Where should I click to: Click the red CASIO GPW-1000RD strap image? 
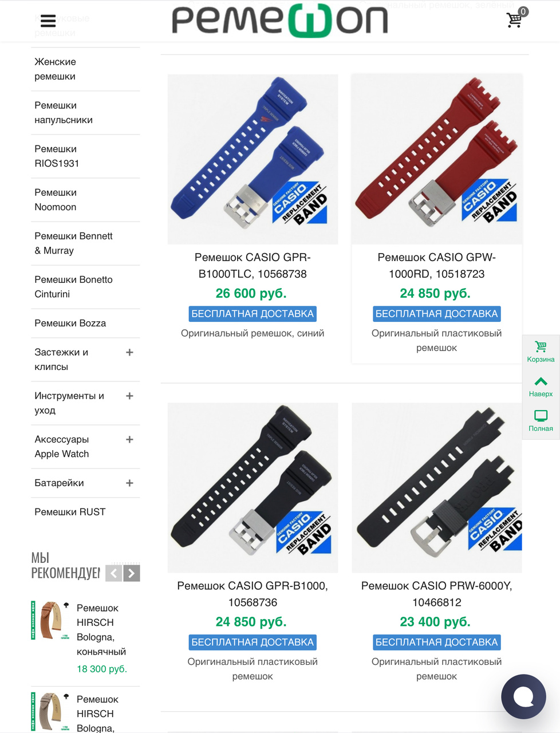(437, 159)
